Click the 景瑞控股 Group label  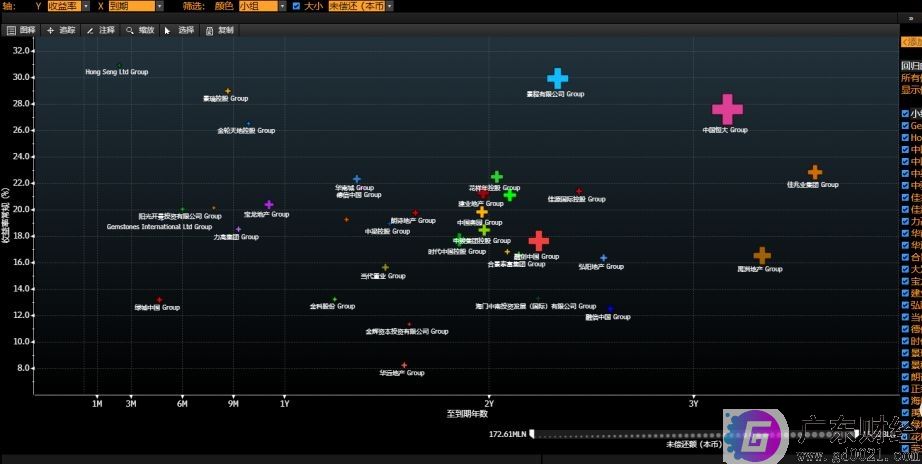[x=225, y=98]
